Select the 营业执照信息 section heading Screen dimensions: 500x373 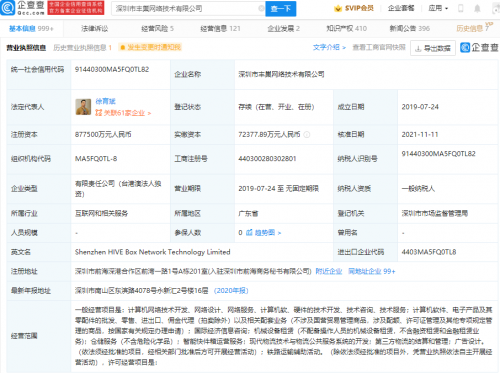[x=26, y=48]
